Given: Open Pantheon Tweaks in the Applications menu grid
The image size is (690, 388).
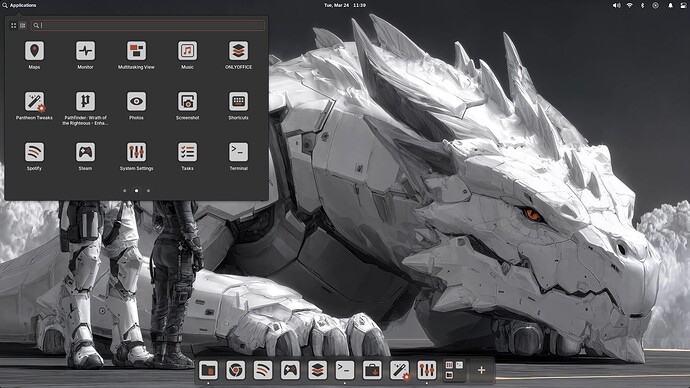Looking at the screenshot, I should (34, 106).
